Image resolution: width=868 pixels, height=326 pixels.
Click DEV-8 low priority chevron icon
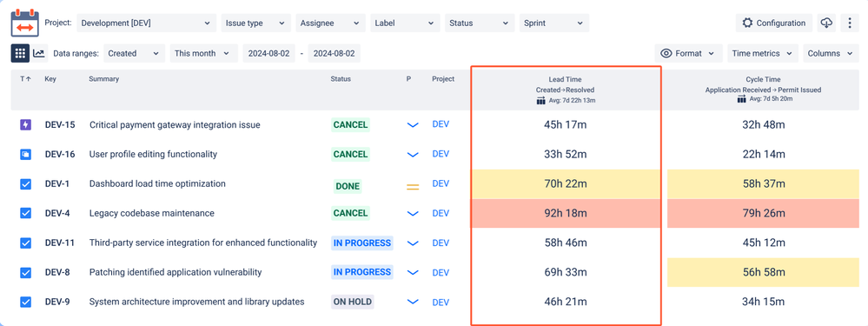pos(413,272)
